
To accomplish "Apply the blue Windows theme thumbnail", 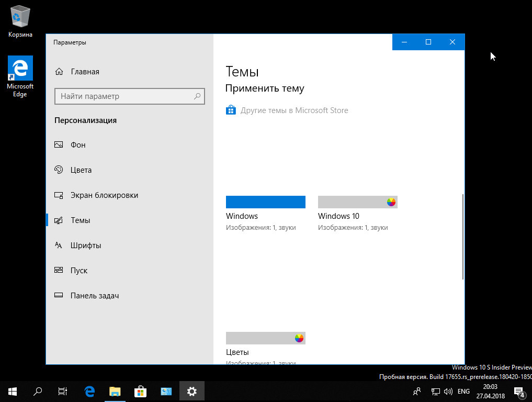I will 266,202.
